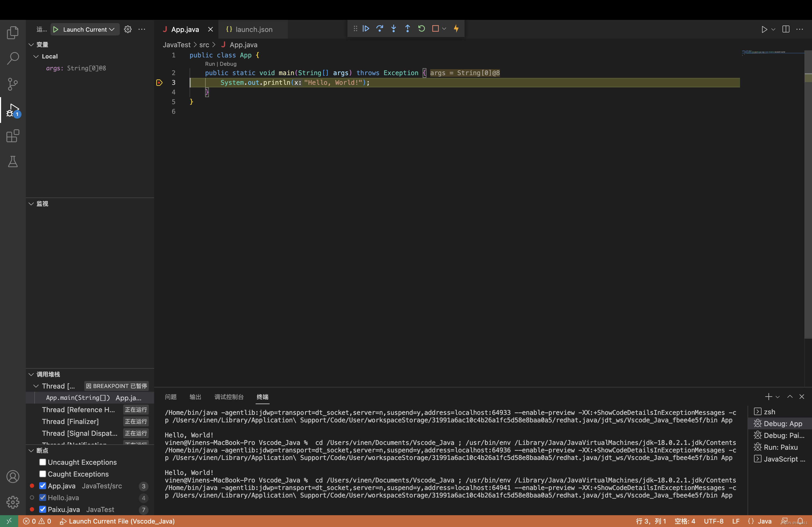Image resolution: width=812 pixels, height=527 pixels.
Task: Open the Search view
Action: 13,58
